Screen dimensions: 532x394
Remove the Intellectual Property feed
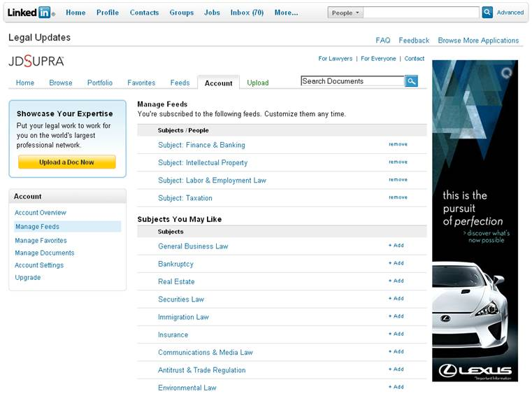coord(398,162)
